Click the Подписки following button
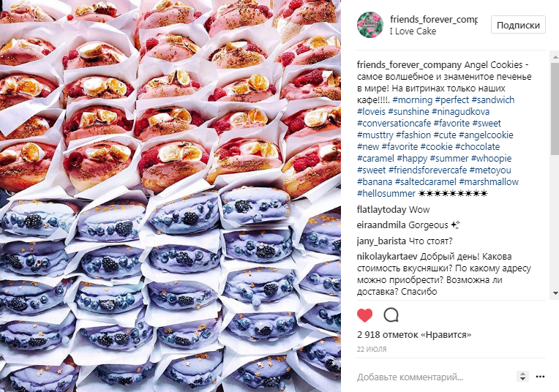Screen dimensions: 559x392 pyautogui.click(x=518, y=25)
